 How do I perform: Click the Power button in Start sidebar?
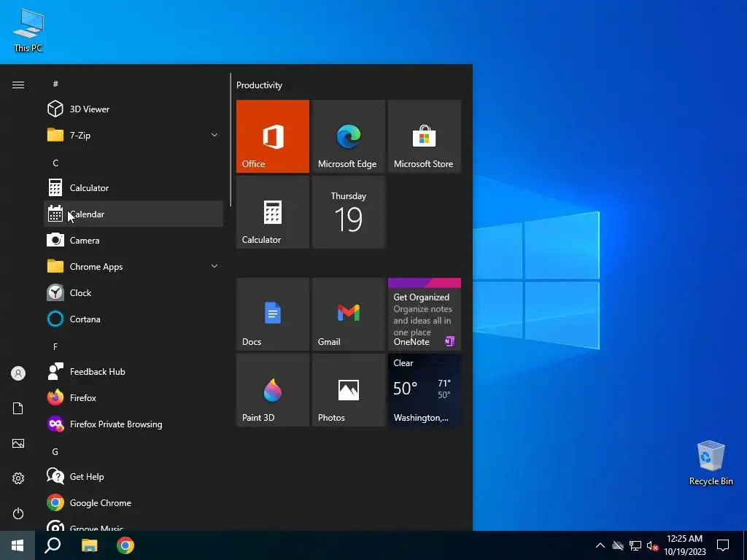(x=18, y=513)
